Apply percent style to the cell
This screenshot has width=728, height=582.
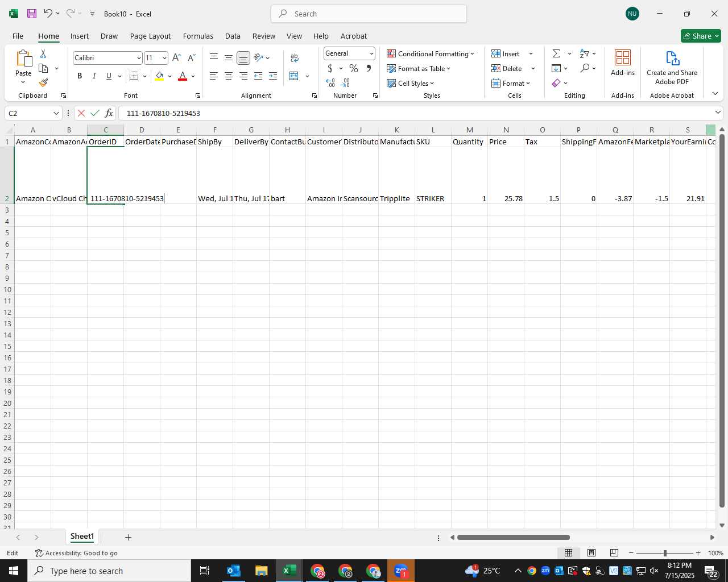pos(354,68)
